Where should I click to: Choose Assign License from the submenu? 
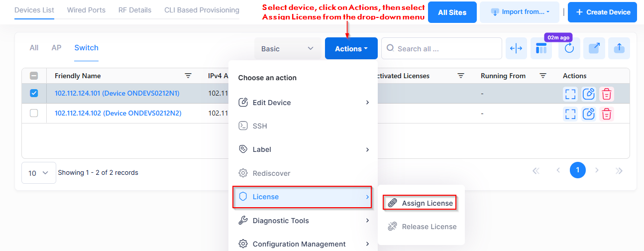427,203
